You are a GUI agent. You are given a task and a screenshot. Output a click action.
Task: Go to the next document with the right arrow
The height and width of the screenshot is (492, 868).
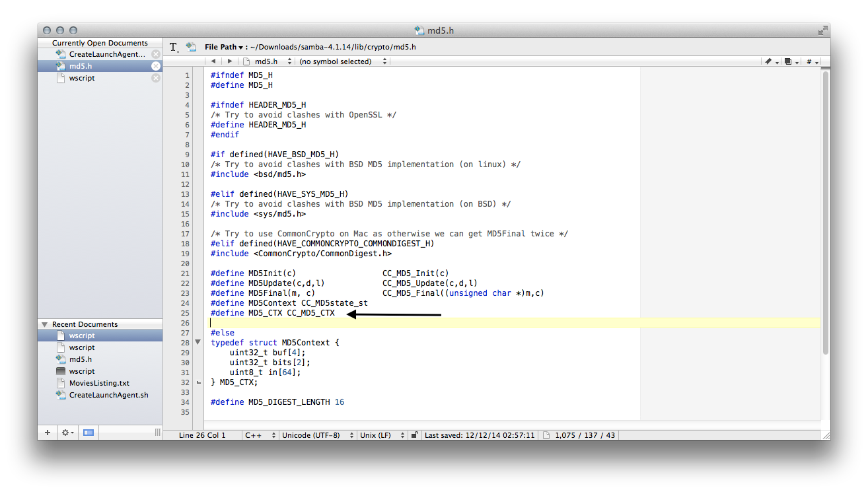pos(230,61)
